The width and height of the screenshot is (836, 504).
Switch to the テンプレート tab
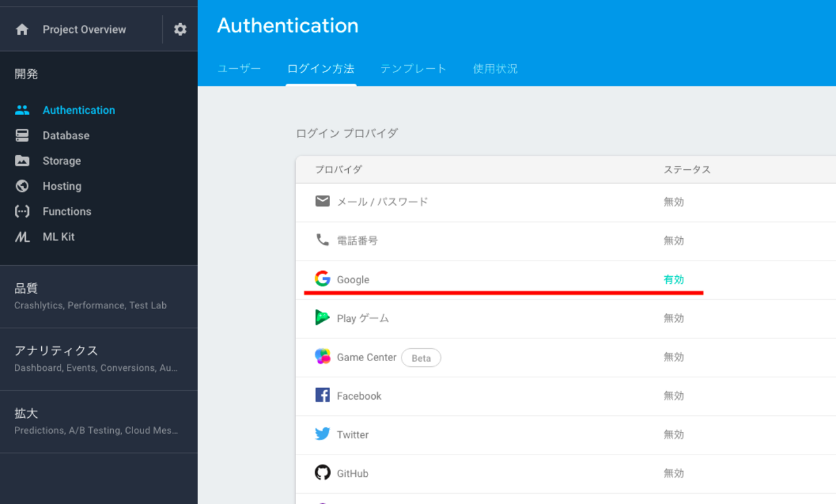[413, 69]
